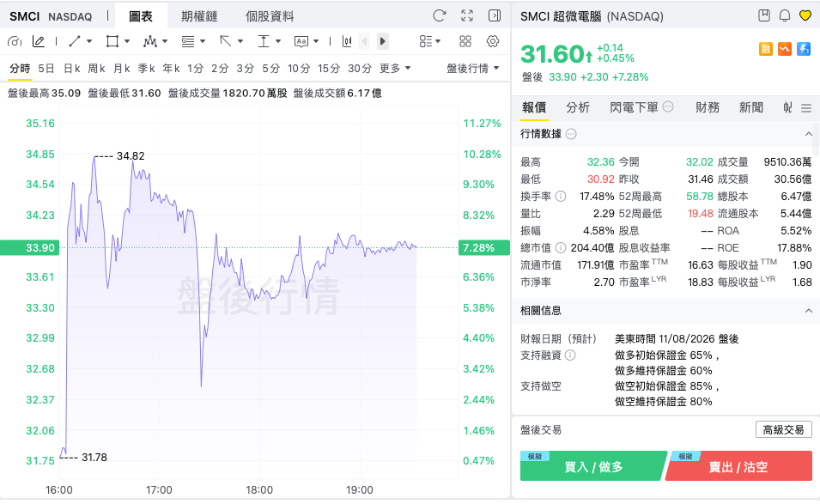
Task: Select the 日k timeframe
Action: tap(71, 69)
